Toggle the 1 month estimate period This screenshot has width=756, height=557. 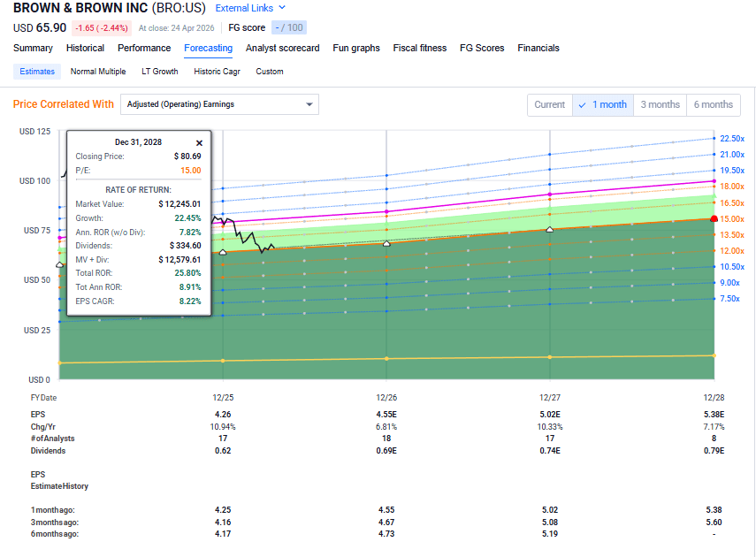(603, 104)
